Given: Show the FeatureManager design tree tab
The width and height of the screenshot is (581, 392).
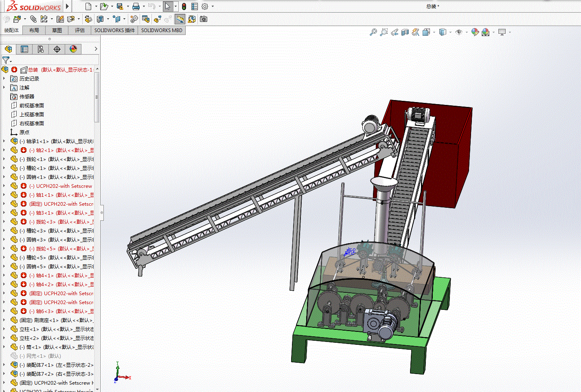Looking at the screenshot, I should [x=8, y=49].
